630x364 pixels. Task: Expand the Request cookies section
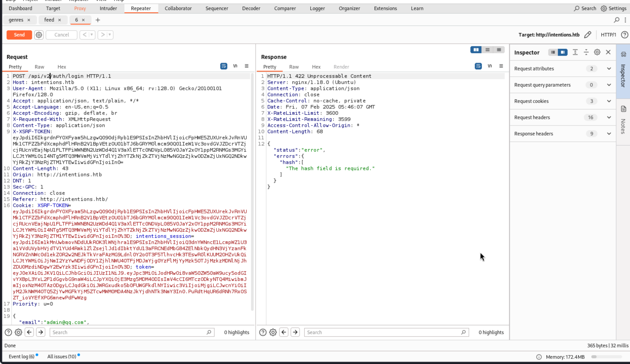(x=609, y=101)
